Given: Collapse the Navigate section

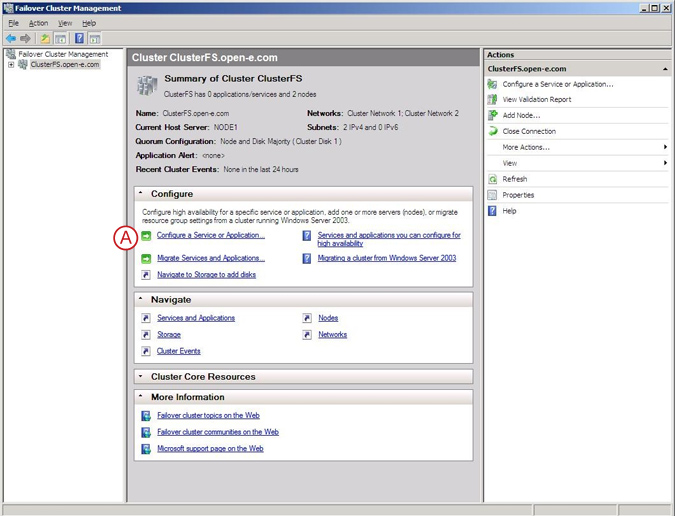Looking at the screenshot, I should coord(140,299).
